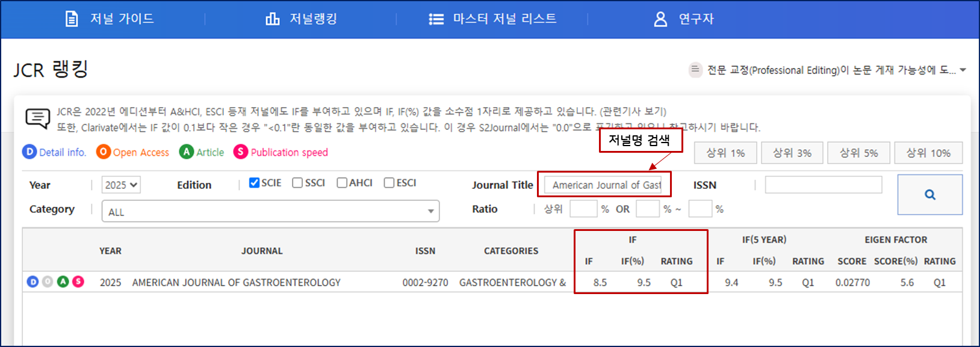Expand the 전문 교정 notice dropdown arrow

coord(963,70)
